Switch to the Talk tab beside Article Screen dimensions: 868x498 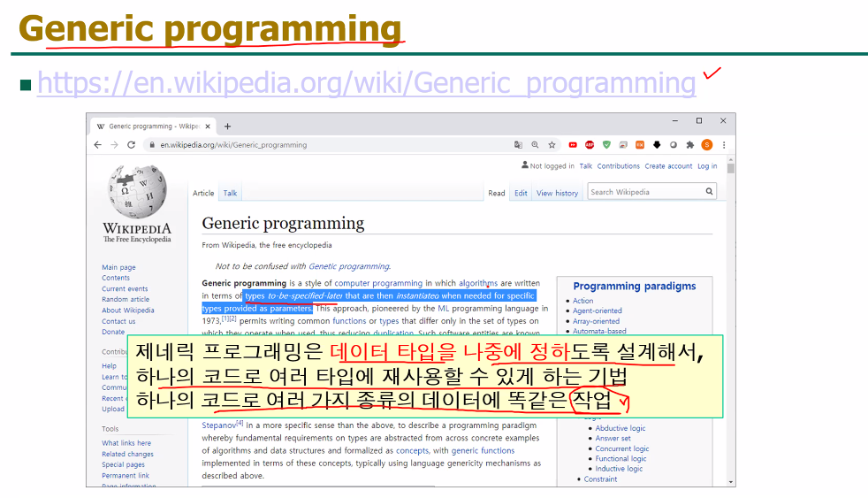tap(231, 193)
